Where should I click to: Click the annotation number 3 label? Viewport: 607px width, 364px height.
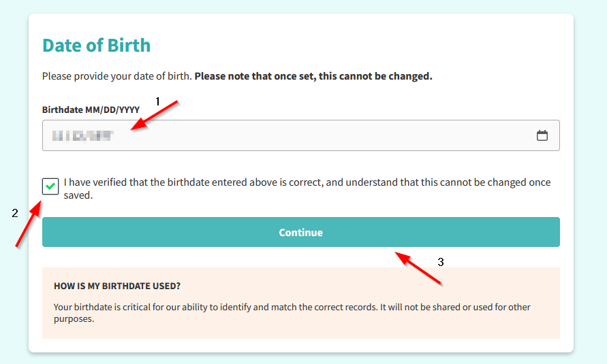[441, 262]
